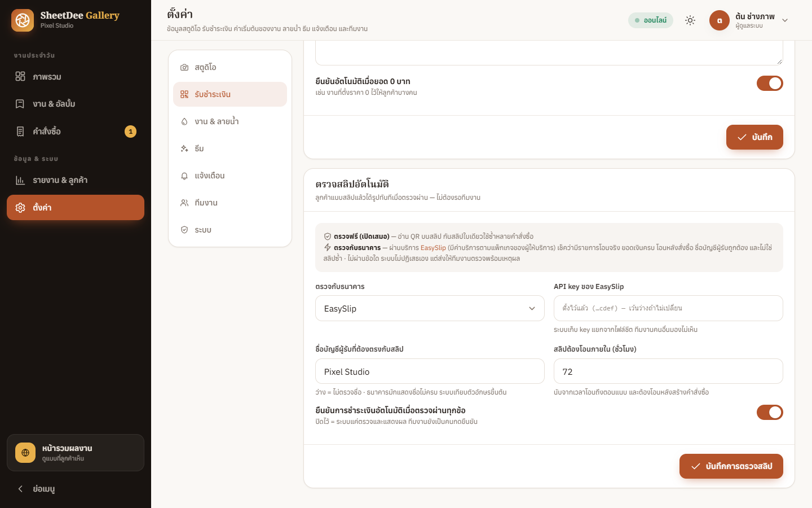Click the orders notification badge showing 1

coord(130,132)
